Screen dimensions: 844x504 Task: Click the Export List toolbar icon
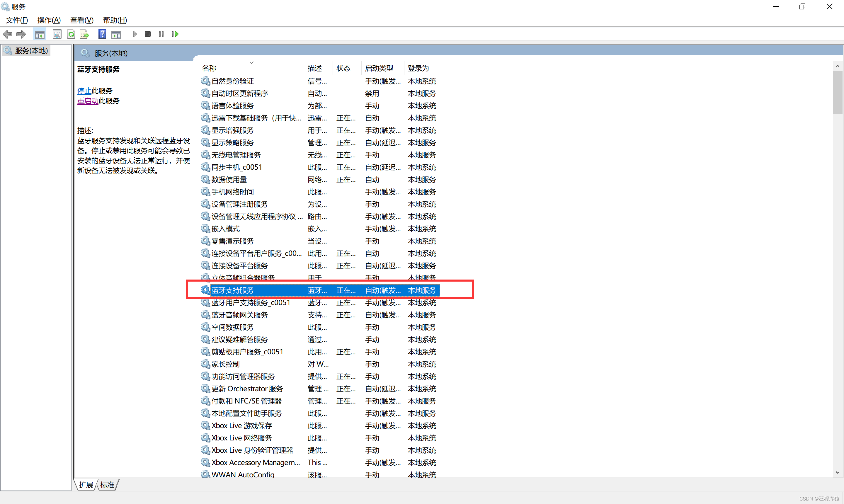84,34
